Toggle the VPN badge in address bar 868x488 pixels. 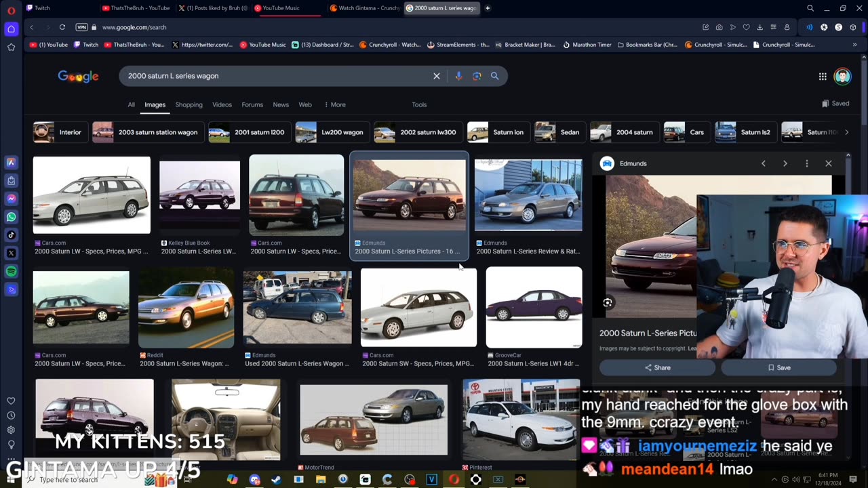[x=82, y=27]
